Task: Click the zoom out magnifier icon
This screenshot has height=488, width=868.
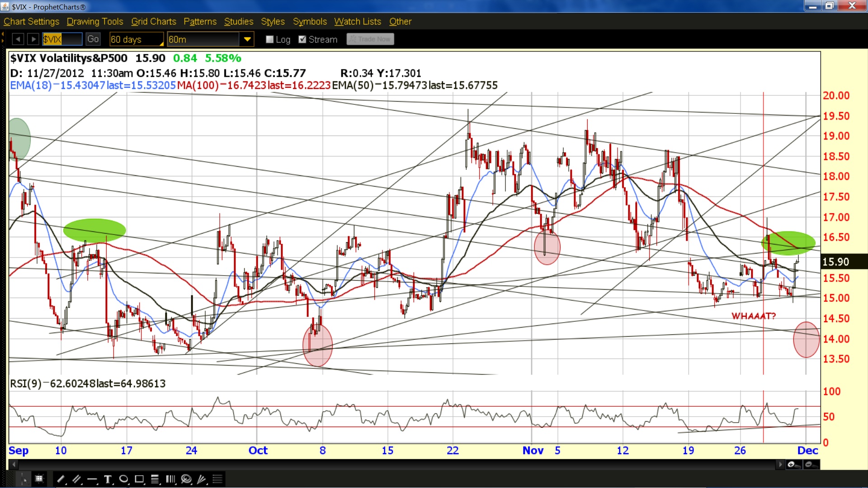Action: 811,465
